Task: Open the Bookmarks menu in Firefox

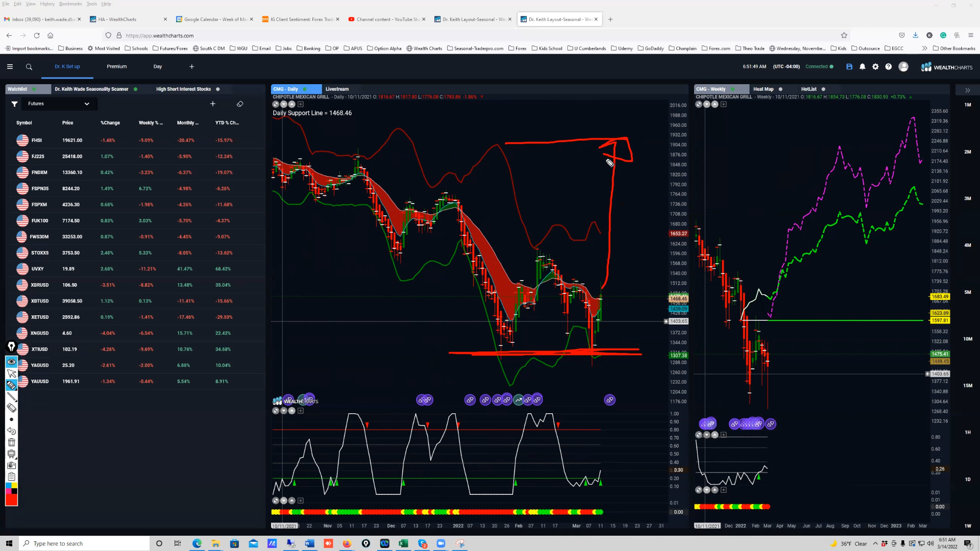Action: tap(70, 4)
